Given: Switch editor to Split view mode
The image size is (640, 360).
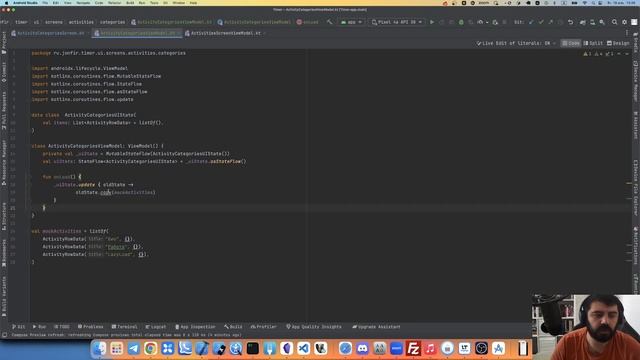Looking at the screenshot, I should 593,43.
